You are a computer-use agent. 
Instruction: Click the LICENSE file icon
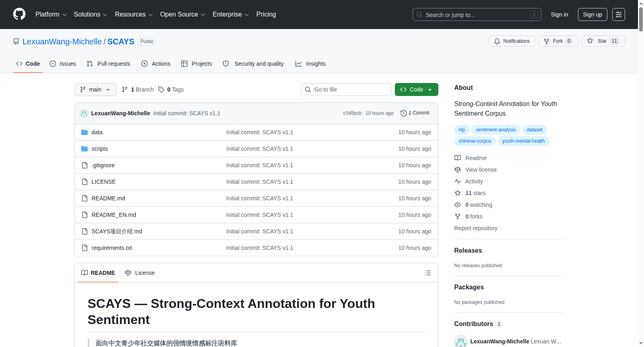[x=85, y=182]
